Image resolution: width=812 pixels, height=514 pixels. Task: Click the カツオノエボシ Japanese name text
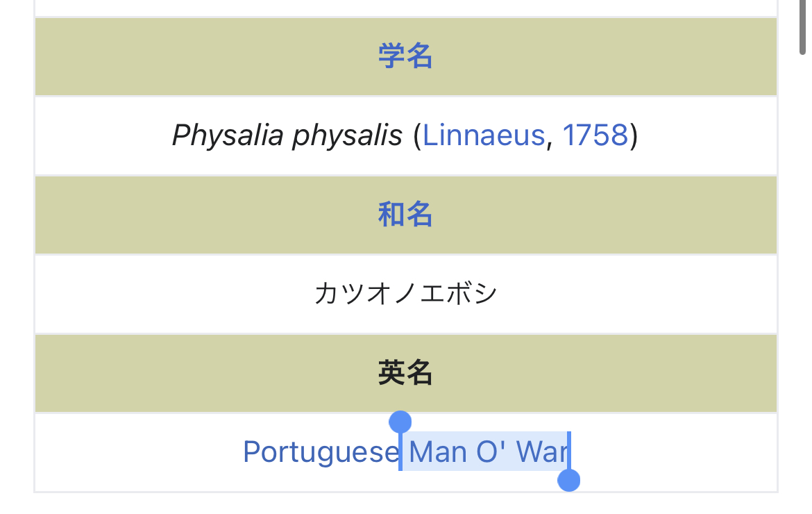(405, 294)
